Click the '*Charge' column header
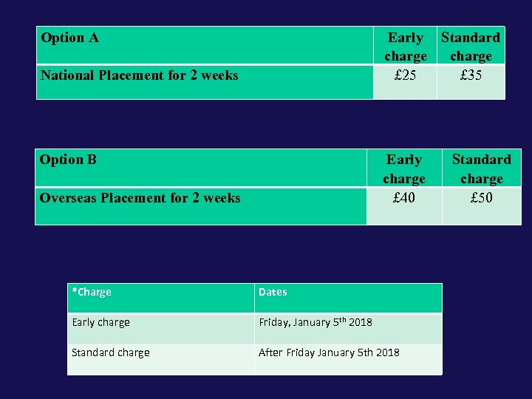Screen dimensions: 532x399 point(92,293)
